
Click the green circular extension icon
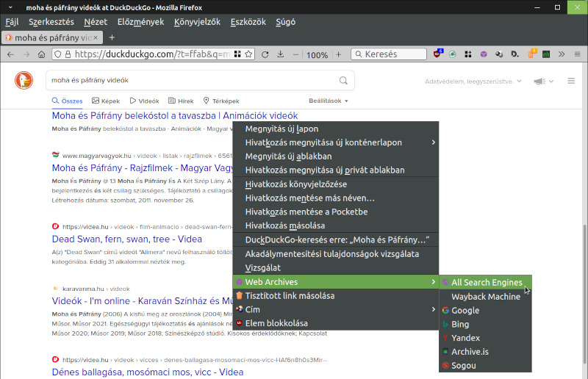pos(453,54)
